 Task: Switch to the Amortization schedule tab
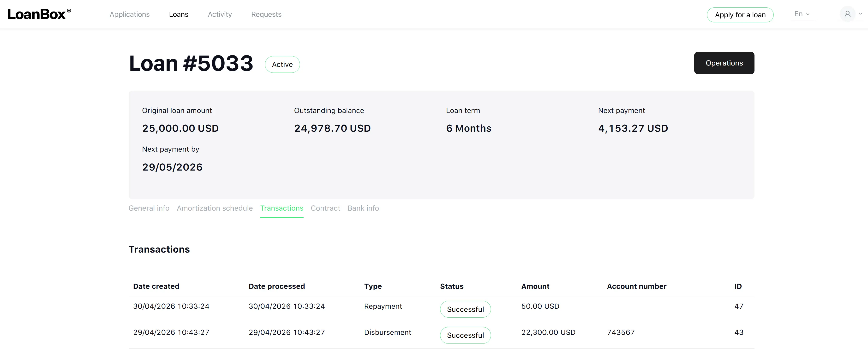coord(215,208)
